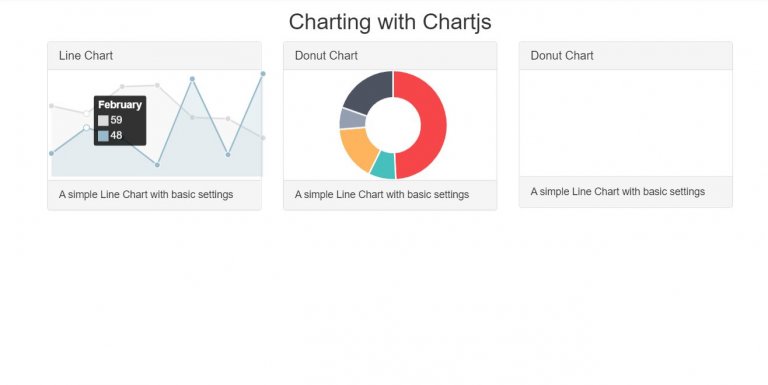Click the middle Donut Chart panel header
Image resolution: width=768 pixels, height=385 pixels.
[390, 56]
